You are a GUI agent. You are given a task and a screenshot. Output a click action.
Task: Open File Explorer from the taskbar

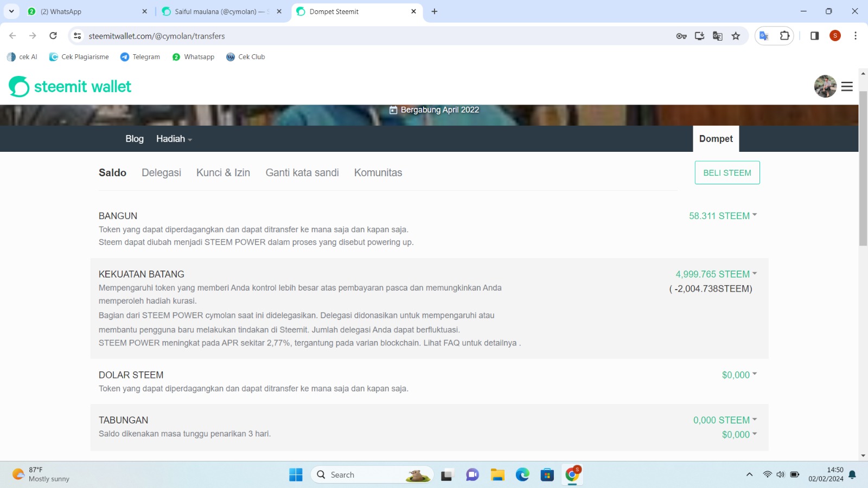497,475
